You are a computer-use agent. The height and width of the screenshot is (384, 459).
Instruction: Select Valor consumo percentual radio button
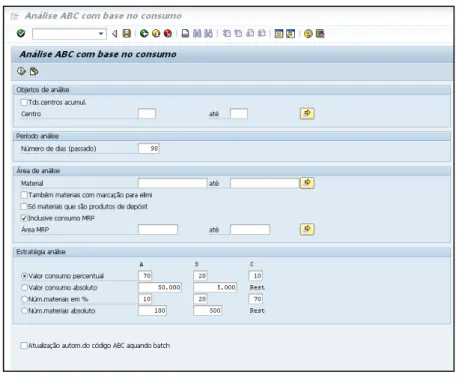click(24, 276)
